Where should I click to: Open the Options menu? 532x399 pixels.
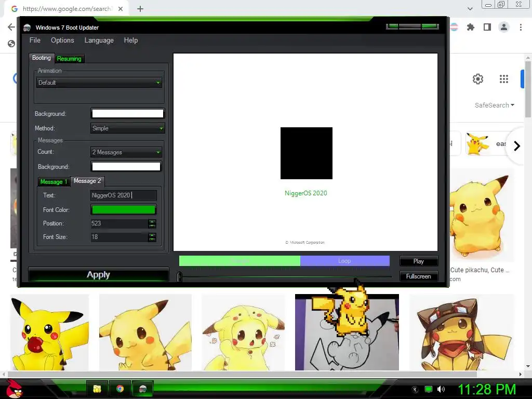tap(62, 41)
